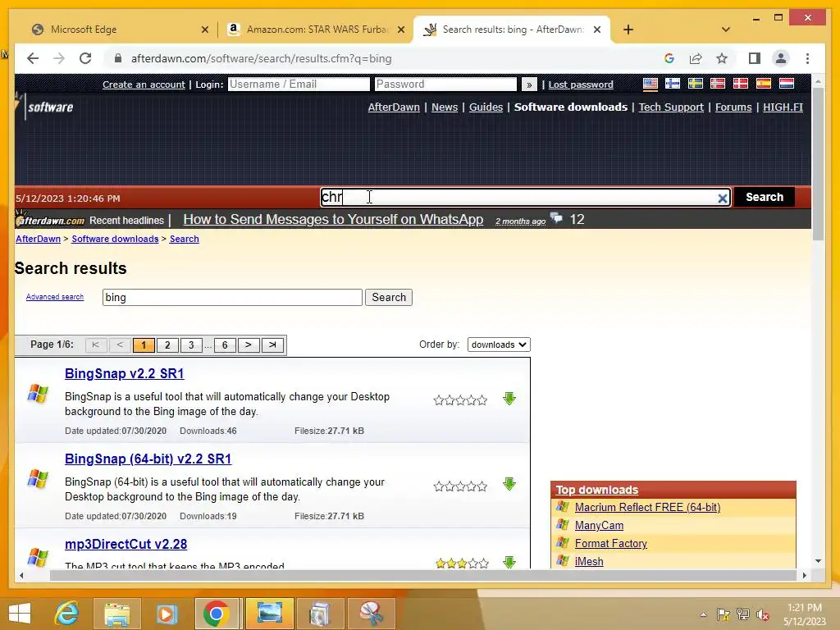
Task: Rate BingSnap v2.2 SR1 stars
Action: (x=460, y=400)
